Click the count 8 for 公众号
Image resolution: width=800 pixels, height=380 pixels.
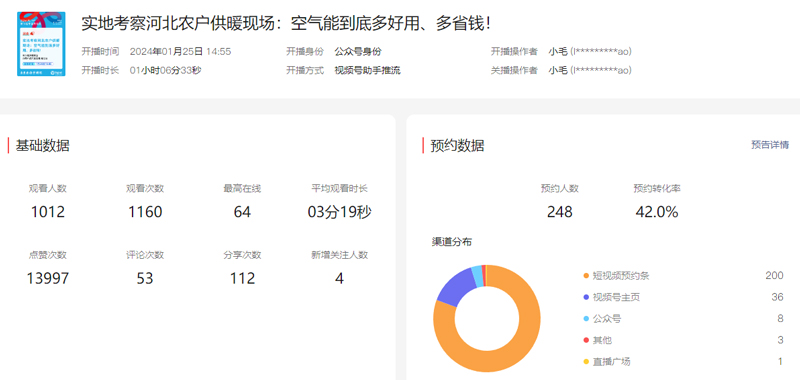(780, 318)
